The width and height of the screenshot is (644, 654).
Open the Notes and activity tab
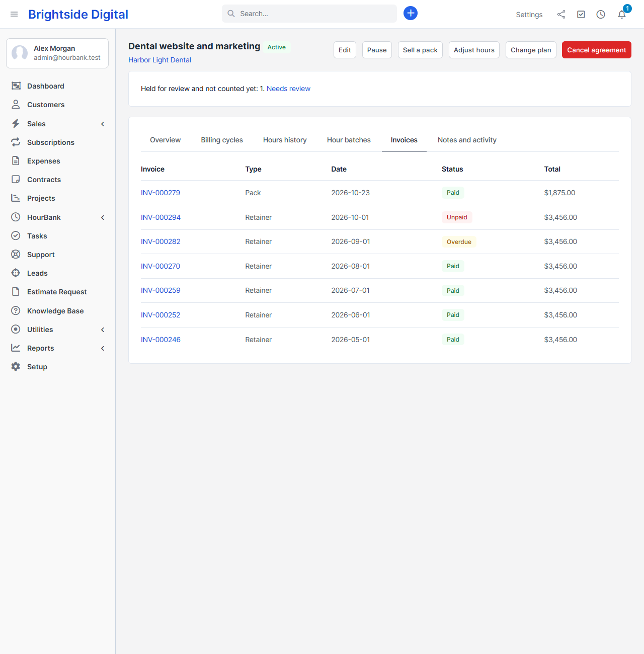[467, 140]
